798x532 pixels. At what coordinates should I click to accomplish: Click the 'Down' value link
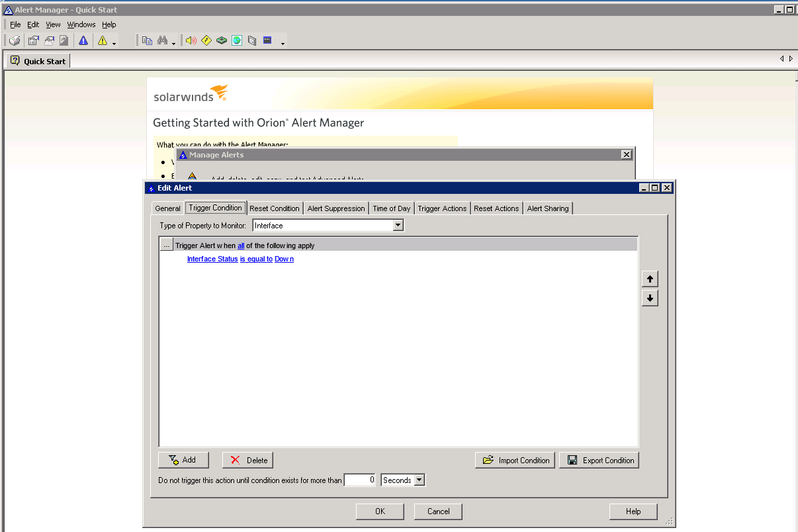(x=285, y=259)
